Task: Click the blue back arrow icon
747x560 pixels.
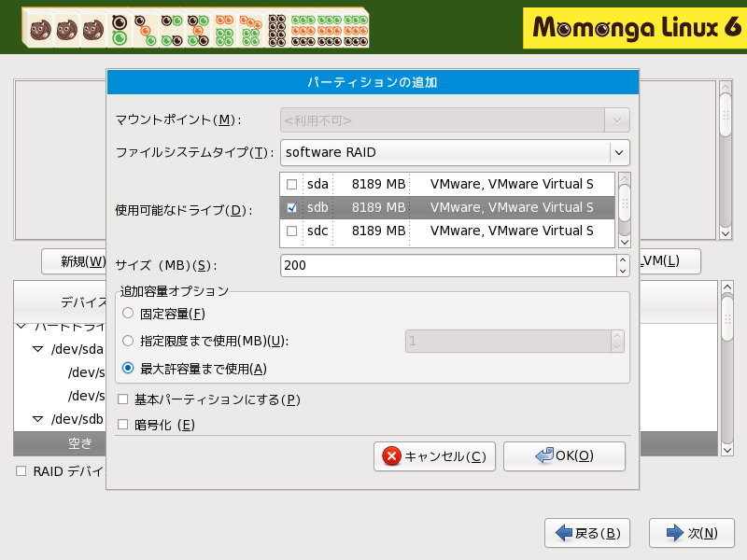Action: pyautogui.click(x=564, y=533)
